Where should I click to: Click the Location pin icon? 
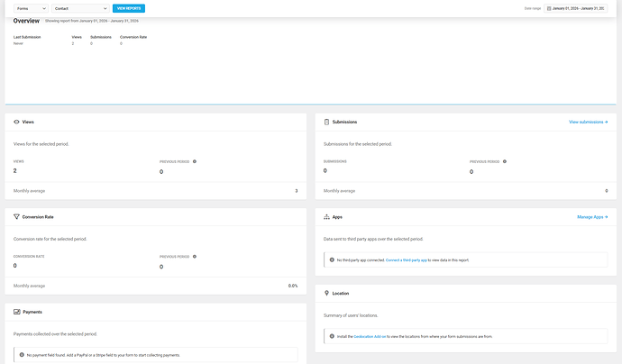click(x=326, y=293)
